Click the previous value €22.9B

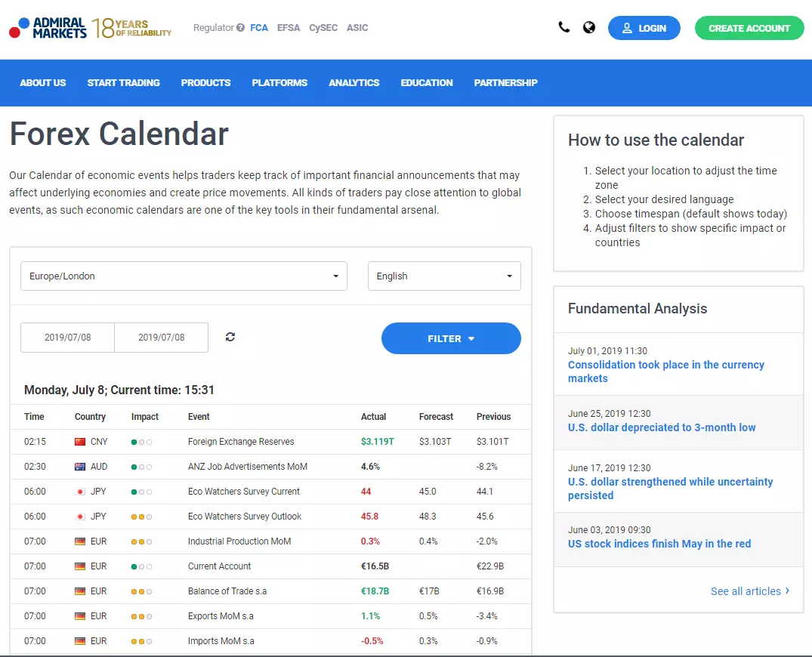(490, 566)
